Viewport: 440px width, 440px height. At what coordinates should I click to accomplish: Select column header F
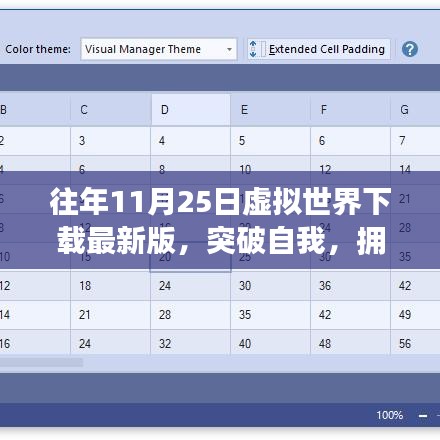pyautogui.click(x=350, y=110)
